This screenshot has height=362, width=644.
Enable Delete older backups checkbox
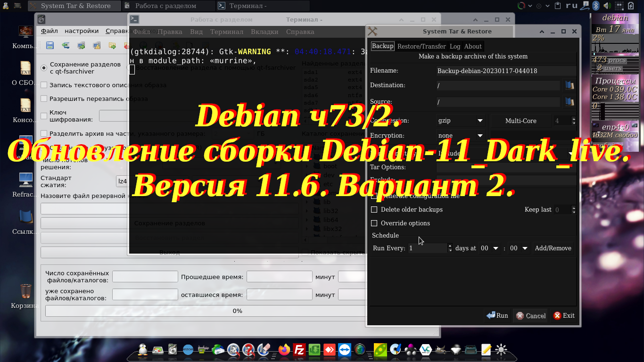pyautogui.click(x=374, y=210)
